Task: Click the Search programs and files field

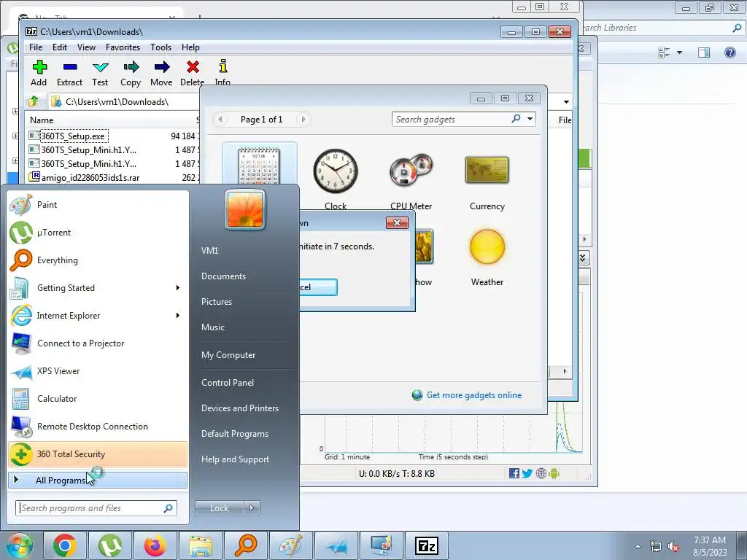Action: 96,508
